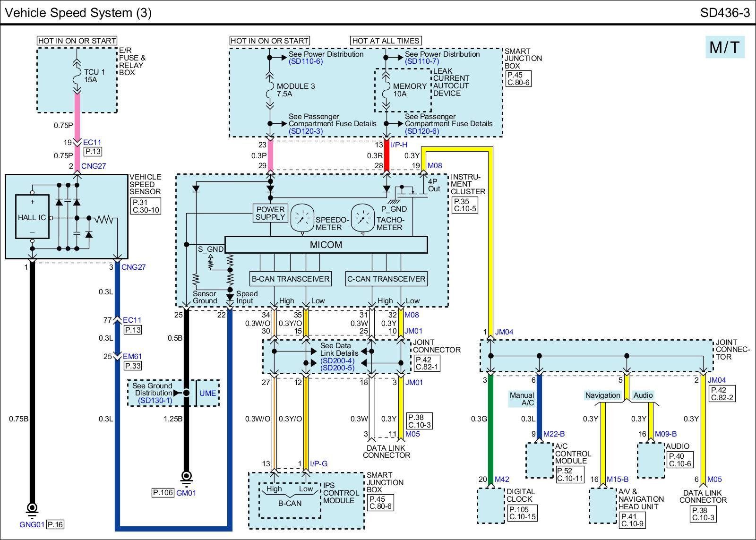Click the red 0.3R wire segment
The image size is (756, 540).
click(387, 155)
